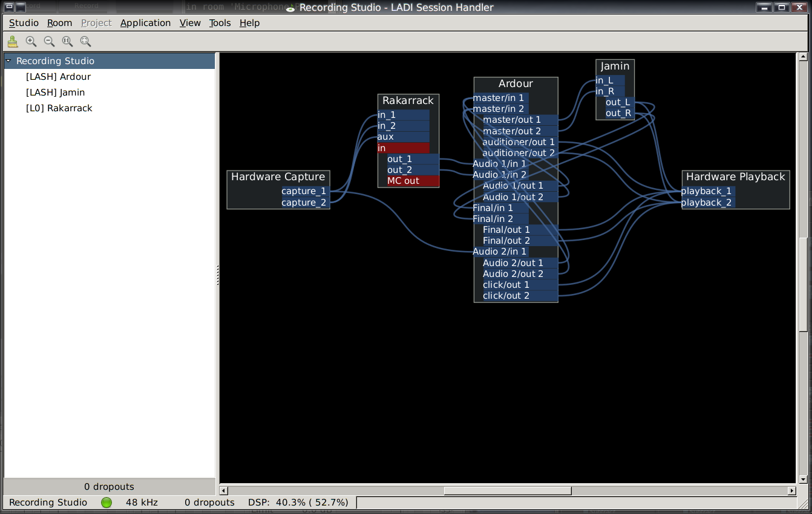Viewport: 812px width, 514px height.
Task: Open the Studio menu
Action: click(23, 22)
